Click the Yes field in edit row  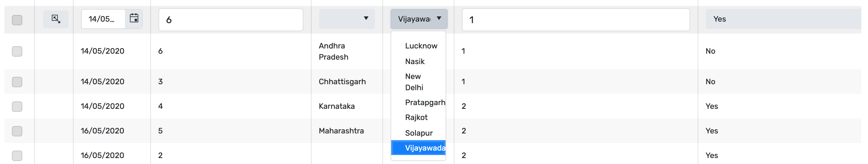click(x=783, y=19)
